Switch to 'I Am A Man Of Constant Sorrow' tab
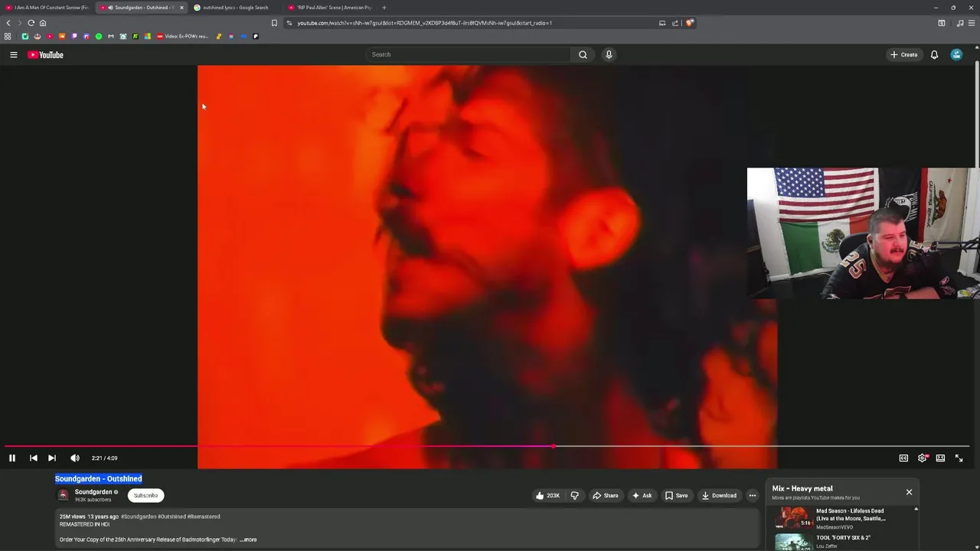Image resolution: width=980 pixels, height=551 pixels. (x=47, y=8)
